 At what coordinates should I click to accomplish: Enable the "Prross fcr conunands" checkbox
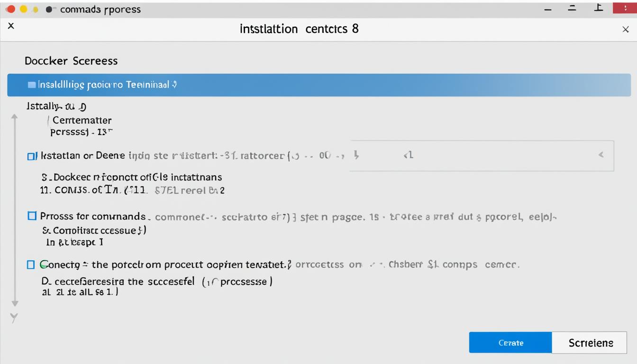point(32,216)
